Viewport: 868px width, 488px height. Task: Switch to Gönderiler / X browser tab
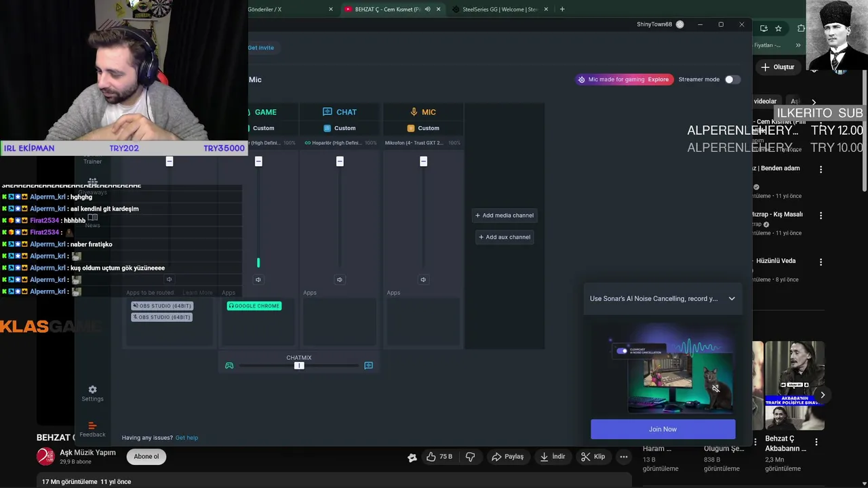click(x=292, y=9)
